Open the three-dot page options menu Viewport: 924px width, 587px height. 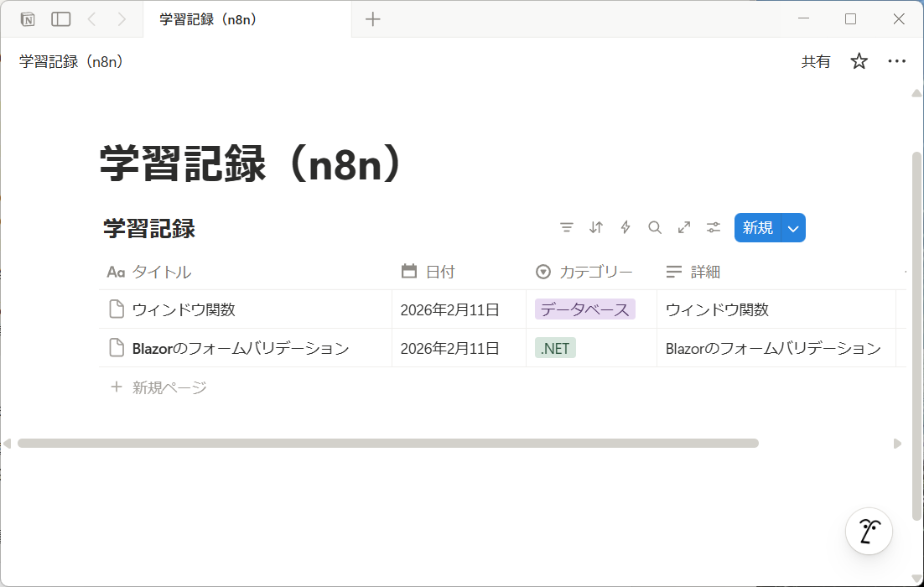896,61
